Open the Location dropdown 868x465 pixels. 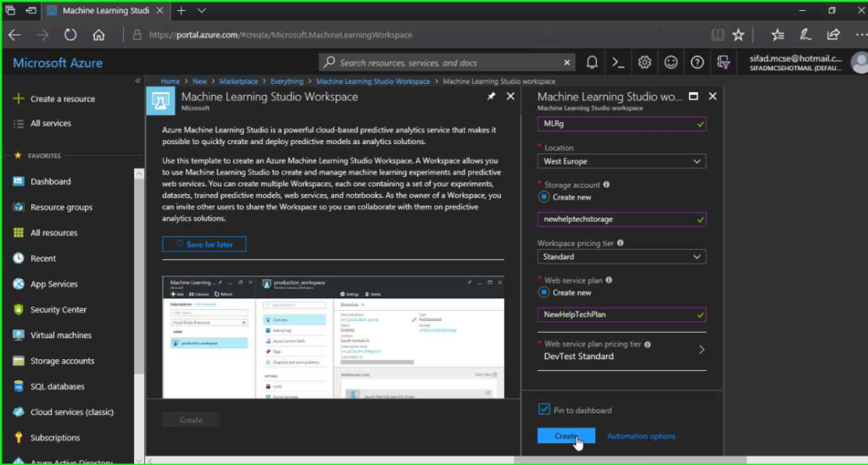click(621, 162)
